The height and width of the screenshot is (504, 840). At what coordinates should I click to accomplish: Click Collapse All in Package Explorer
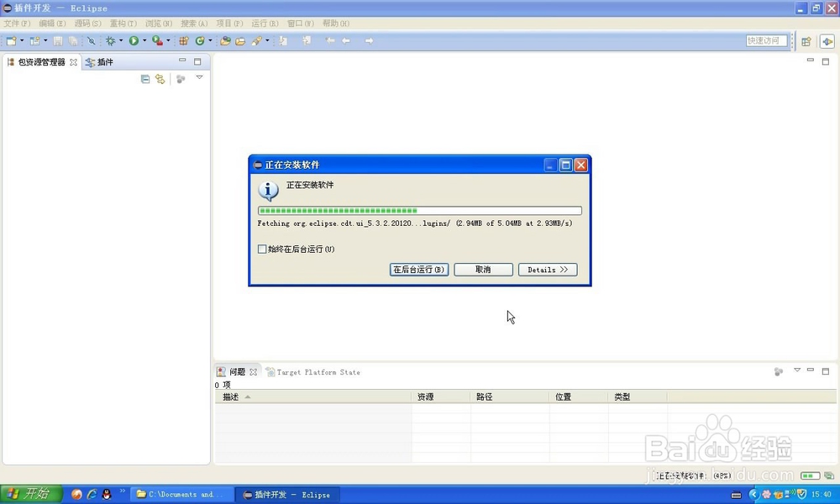point(145,79)
